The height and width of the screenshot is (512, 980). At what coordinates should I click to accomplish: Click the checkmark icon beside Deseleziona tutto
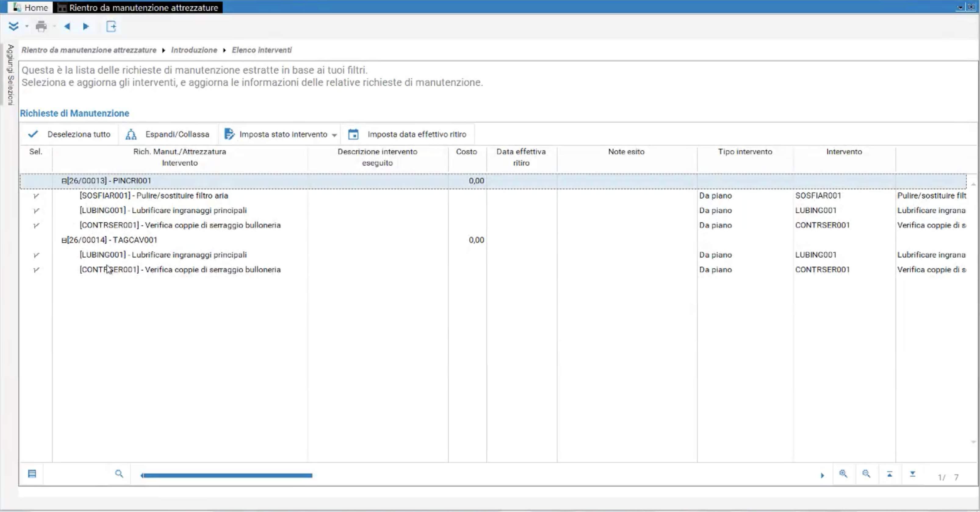click(33, 134)
